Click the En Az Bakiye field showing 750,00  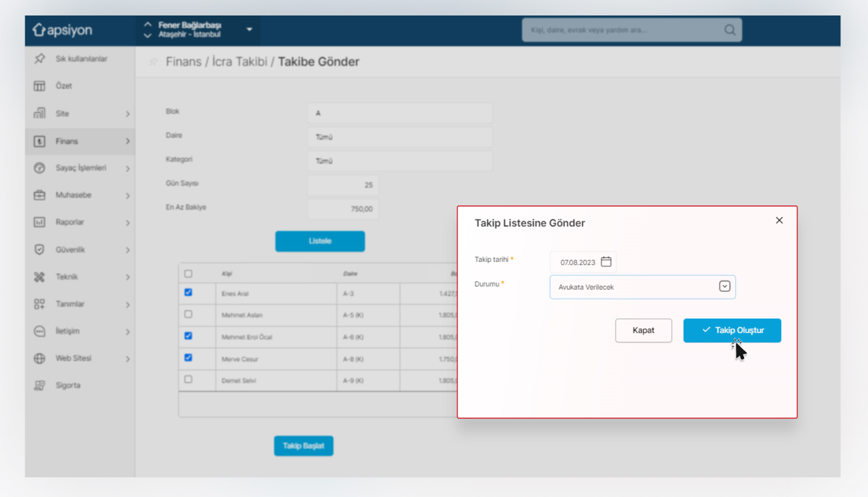pos(343,209)
